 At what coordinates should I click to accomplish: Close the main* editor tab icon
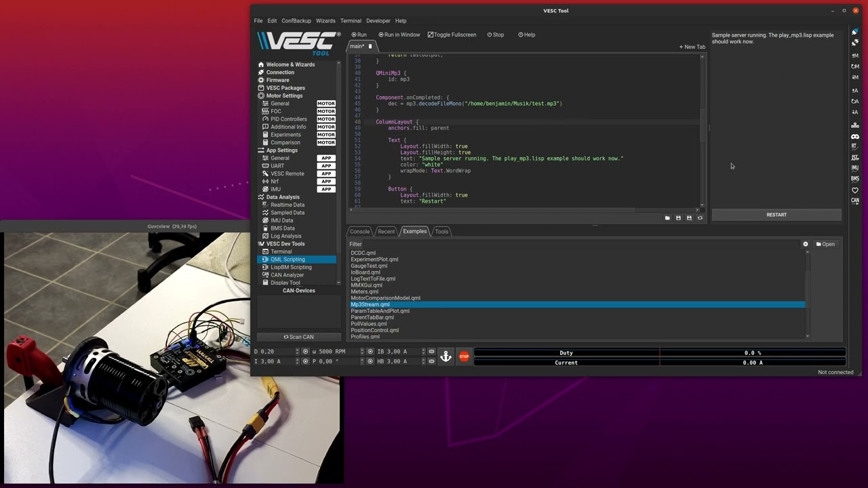370,46
